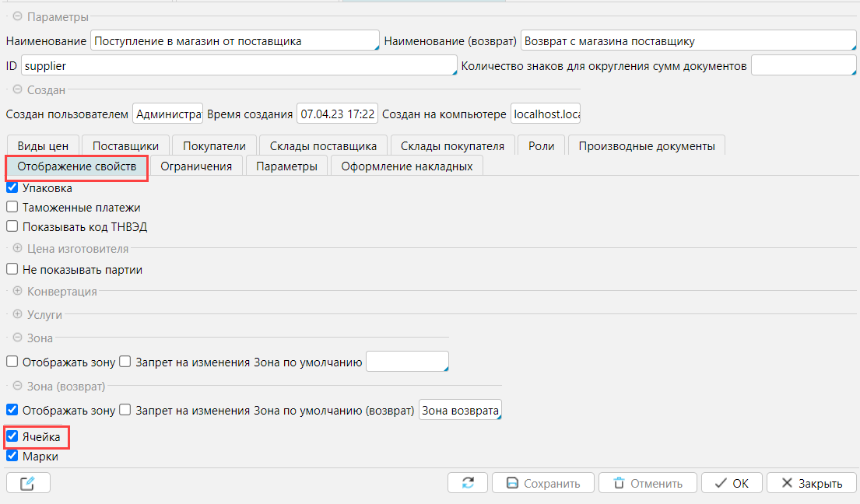The image size is (860, 504).
Task: Click the edit pencil icon button
Action: tap(28, 483)
